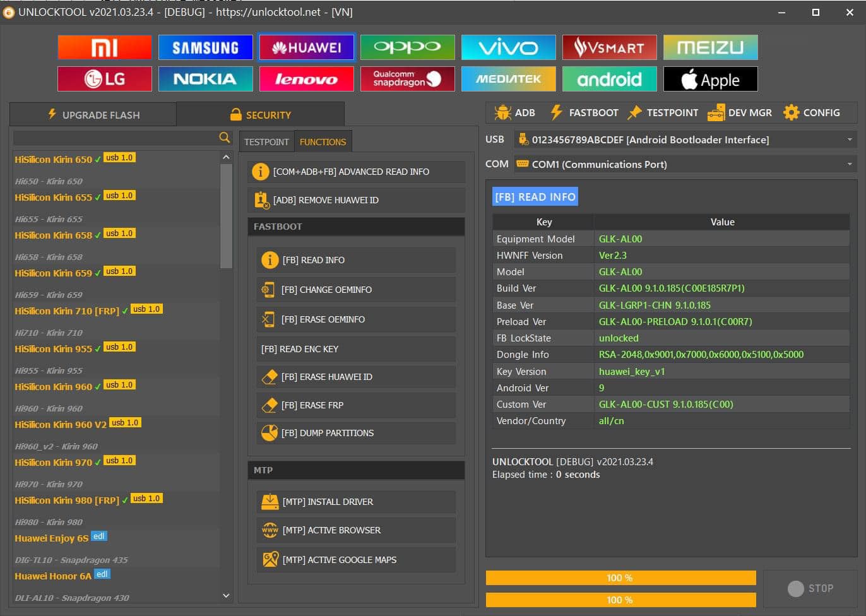Run [FB] Erase Huawei ID
The width and height of the screenshot is (866, 616).
pos(356,377)
